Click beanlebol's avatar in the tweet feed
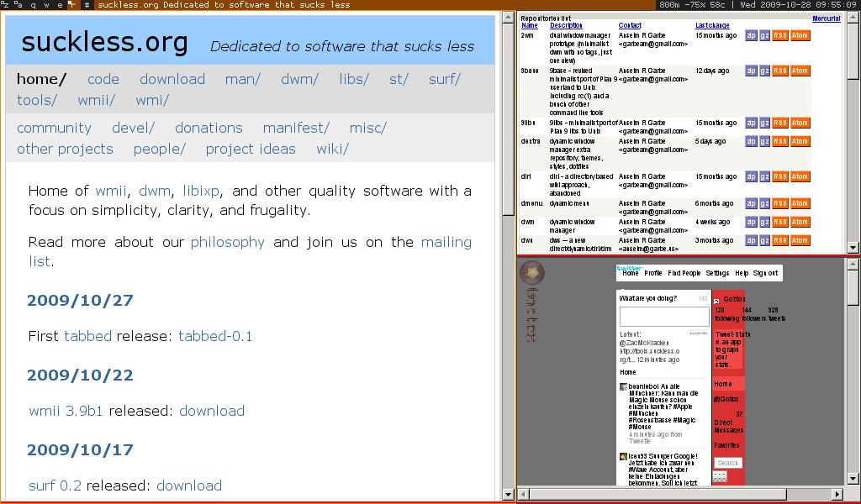The width and height of the screenshot is (861, 504). (x=623, y=387)
